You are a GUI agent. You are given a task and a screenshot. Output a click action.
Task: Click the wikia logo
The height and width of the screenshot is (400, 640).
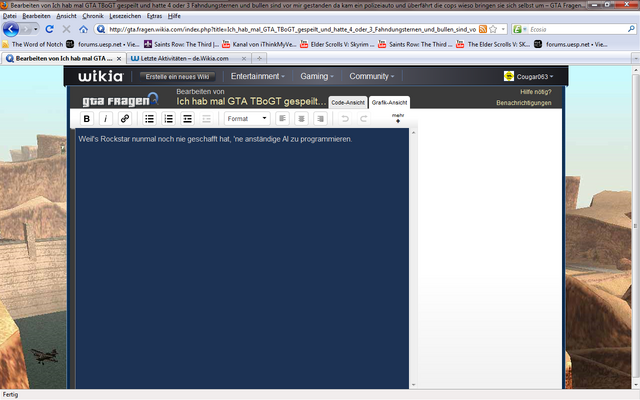tap(101, 76)
